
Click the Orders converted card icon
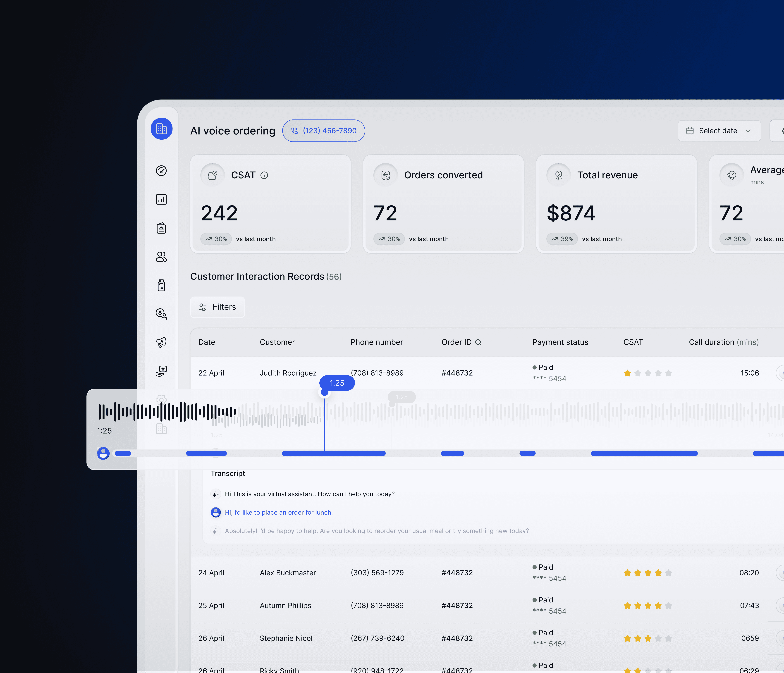[x=386, y=175]
